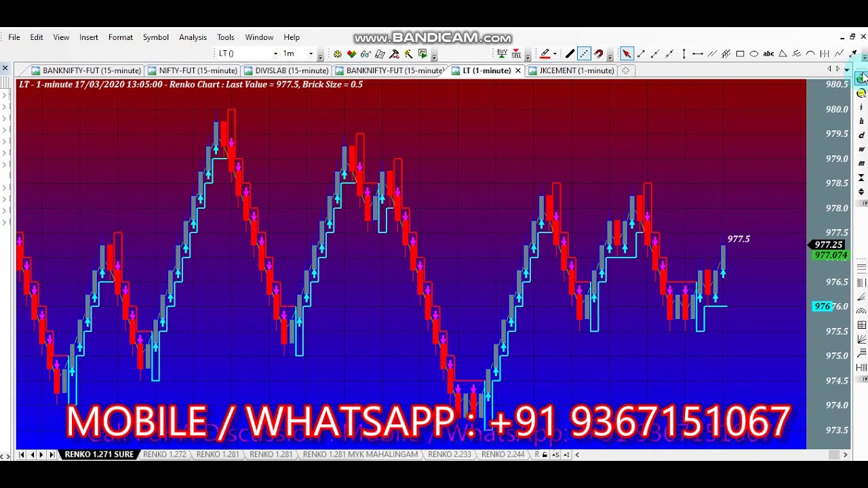Screen dimensions: 868x488
Task: Select the arc drawing tool
Action: pos(811,54)
